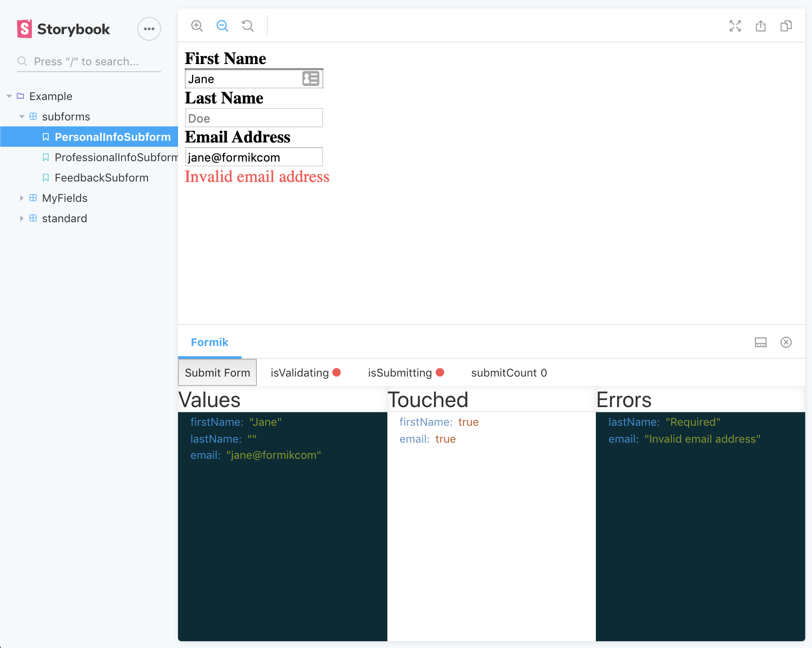Select the FeedbackSubform story
This screenshot has height=648, width=812.
click(x=102, y=178)
